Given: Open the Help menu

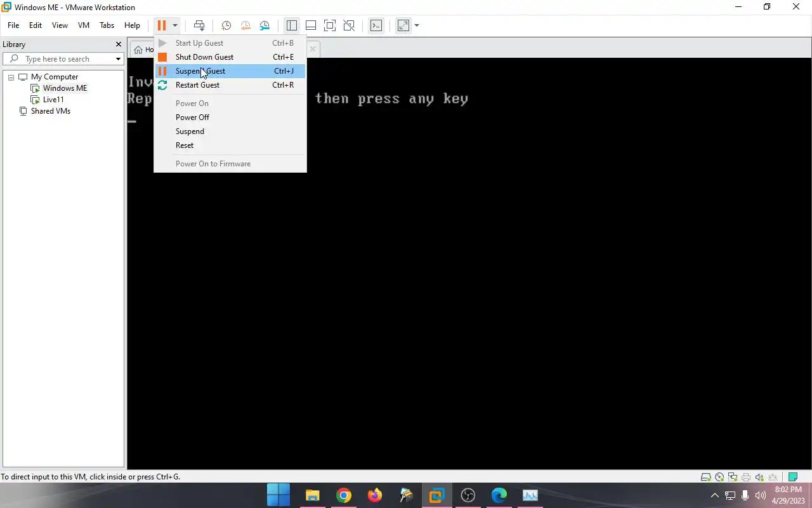Looking at the screenshot, I should [132, 25].
